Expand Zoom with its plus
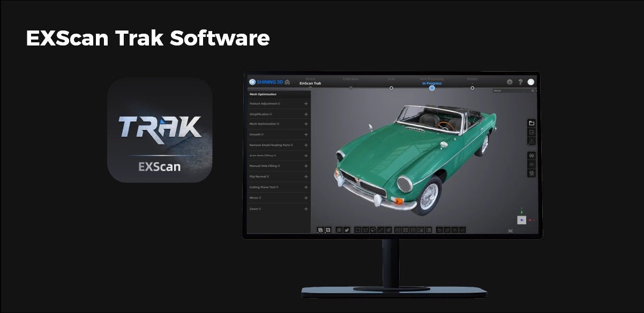Image resolution: width=644 pixels, height=313 pixels. tap(306, 209)
